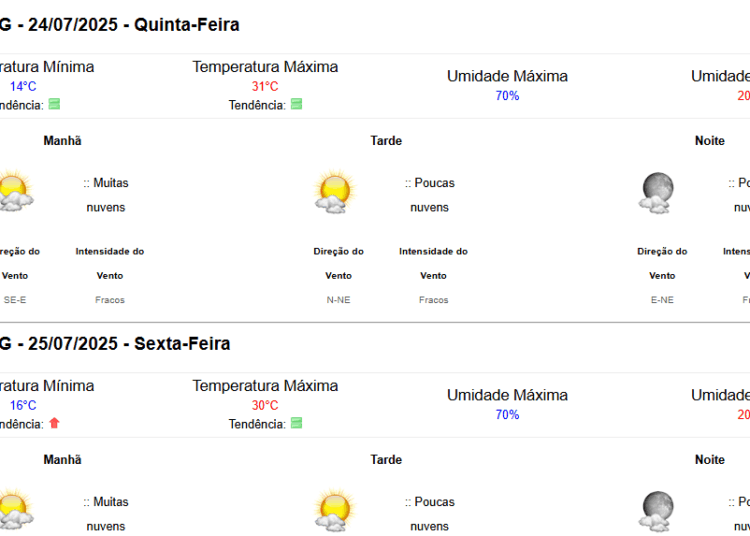This screenshot has height=536, width=750.
Task: Click the green trend icon below 31°C
Action: (x=297, y=104)
